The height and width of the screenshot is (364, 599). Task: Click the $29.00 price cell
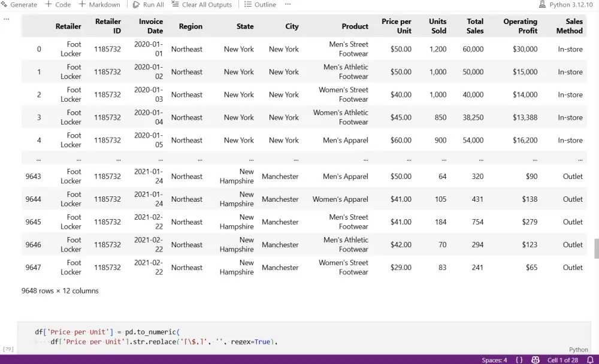coord(401,268)
